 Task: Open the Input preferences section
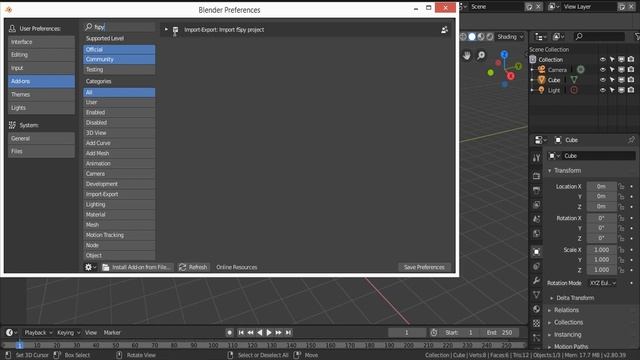41,68
